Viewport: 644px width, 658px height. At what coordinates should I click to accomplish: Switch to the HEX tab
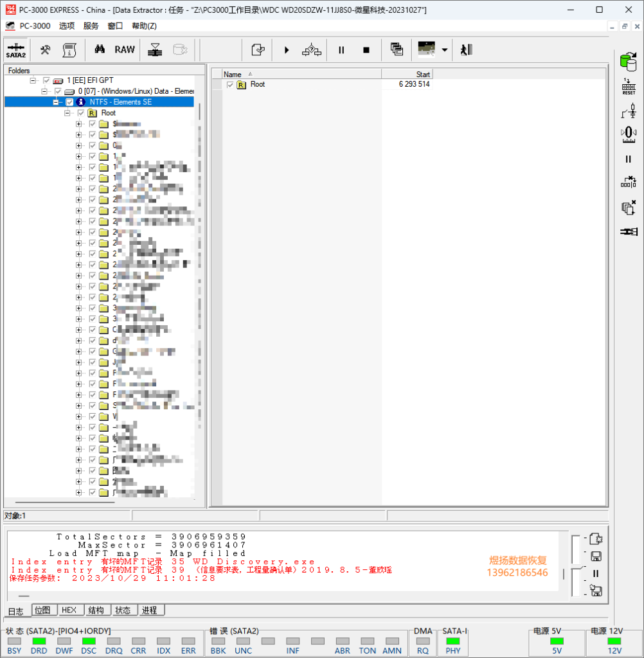[x=69, y=610]
